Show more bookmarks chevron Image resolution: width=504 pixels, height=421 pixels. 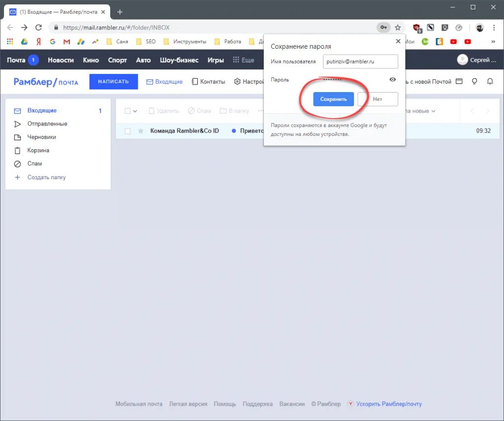(x=493, y=41)
